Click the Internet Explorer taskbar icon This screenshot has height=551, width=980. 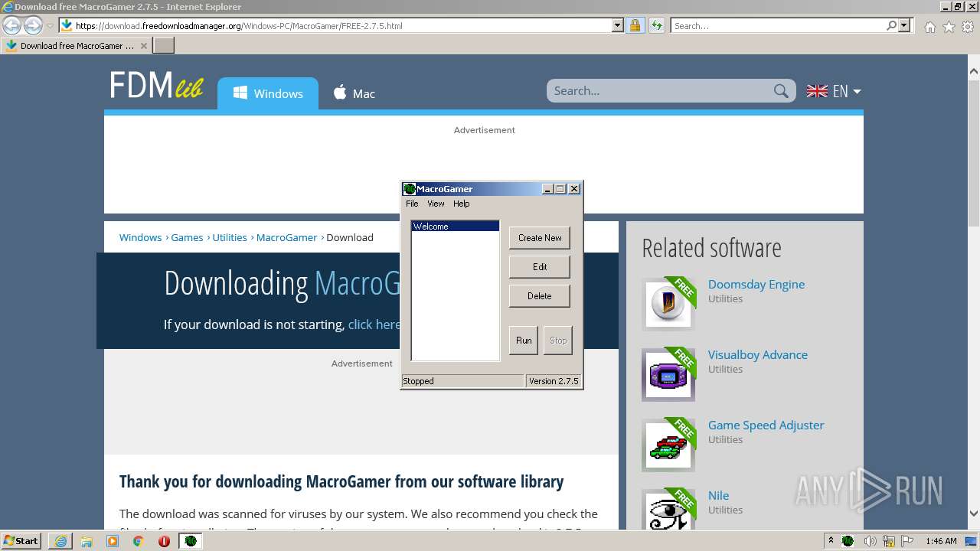[60, 541]
